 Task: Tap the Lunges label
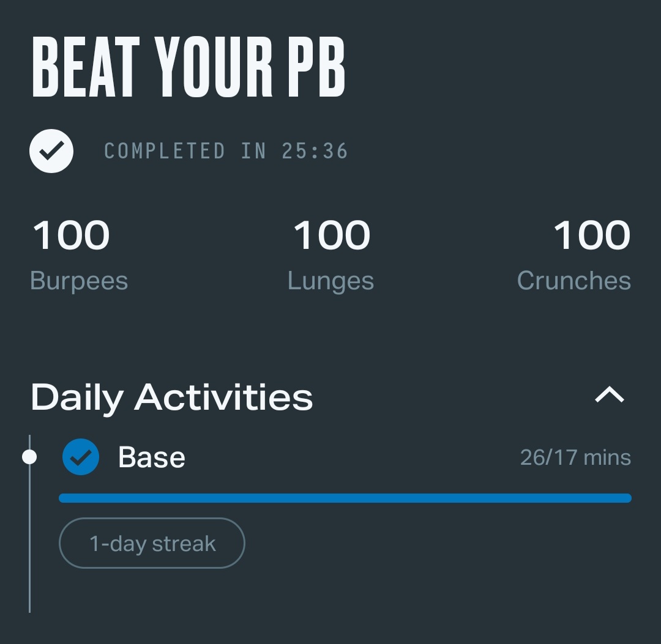(330, 281)
